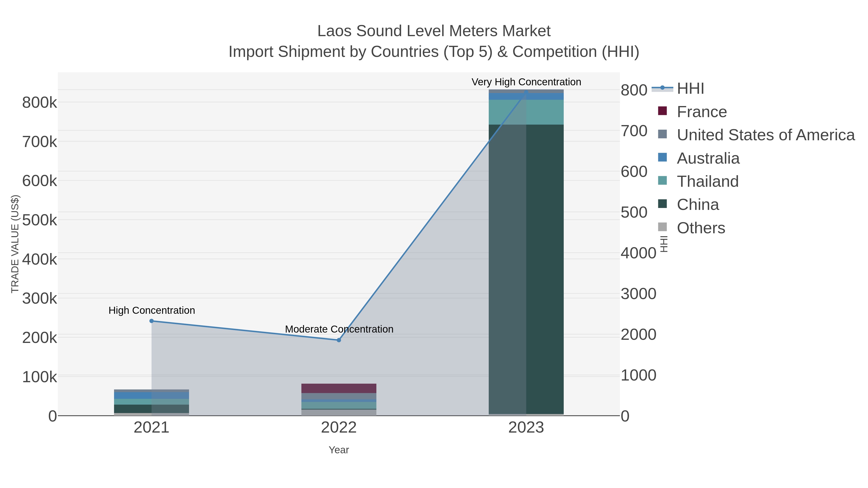Click the 'Year' axis title
The width and height of the screenshot is (868, 488).
click(339, 450)
